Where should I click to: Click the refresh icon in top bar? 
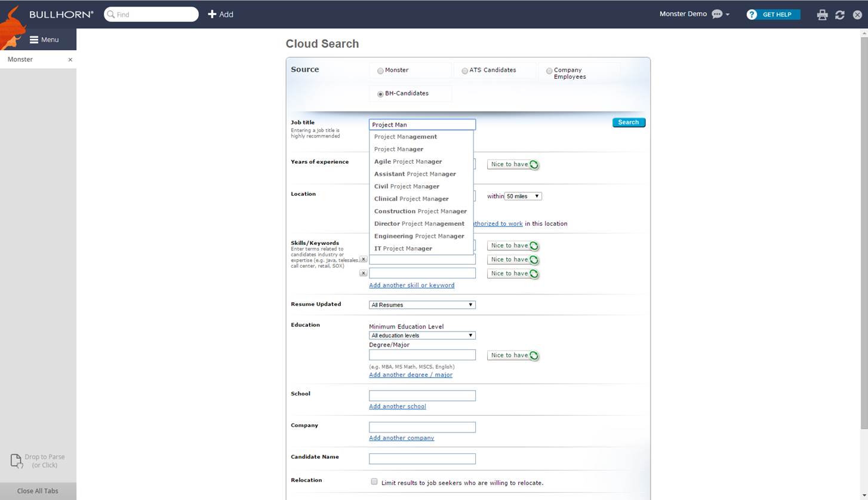(839, 15)
